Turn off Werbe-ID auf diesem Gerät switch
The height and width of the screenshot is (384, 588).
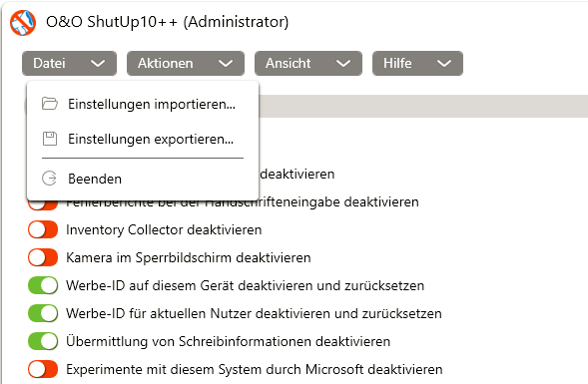pos(43,285)
